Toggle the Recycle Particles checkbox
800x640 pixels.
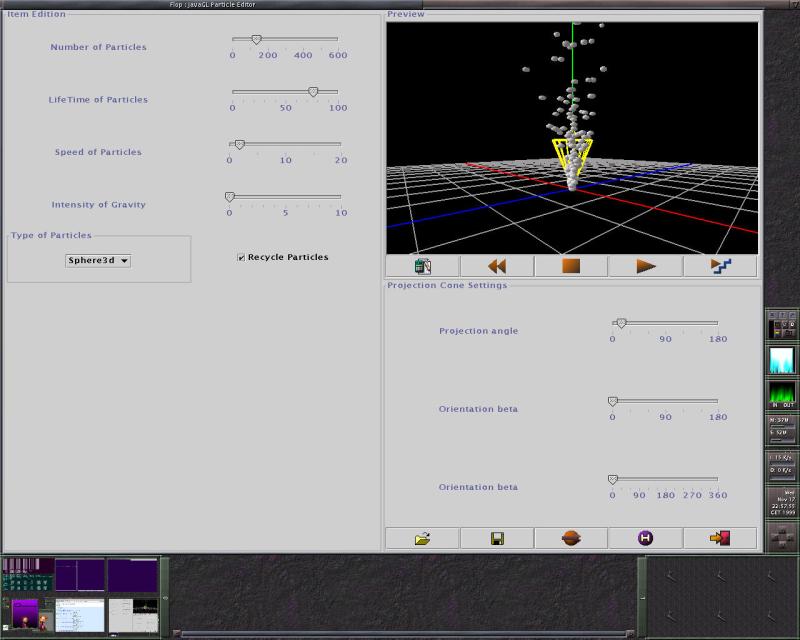coord(241,257)
